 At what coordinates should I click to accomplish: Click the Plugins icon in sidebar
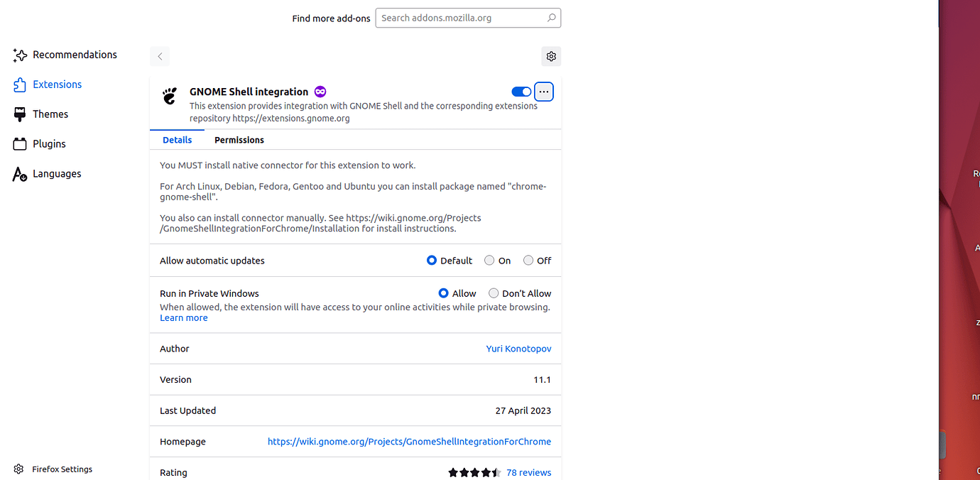(x=20, y=144)
